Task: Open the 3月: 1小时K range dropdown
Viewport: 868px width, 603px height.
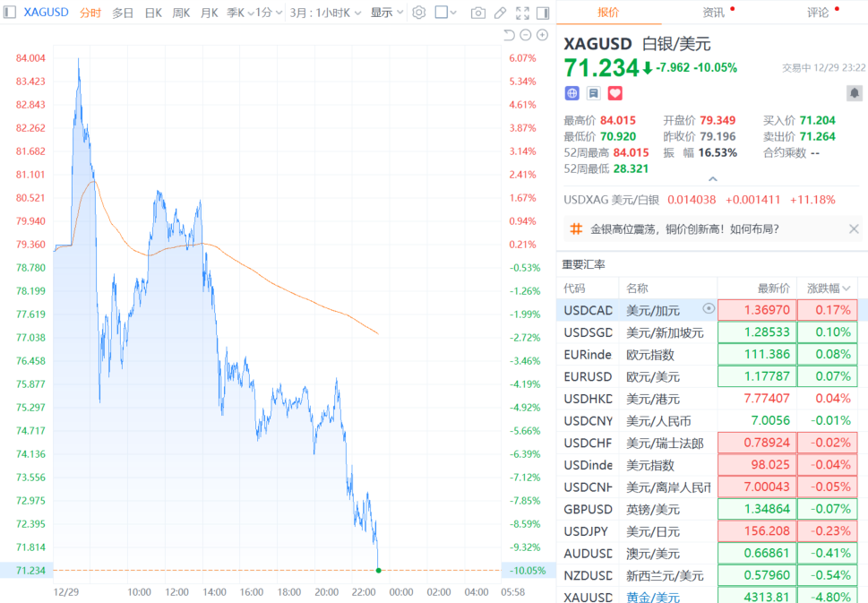Action: pyautogui.click(x=325, y=13)
